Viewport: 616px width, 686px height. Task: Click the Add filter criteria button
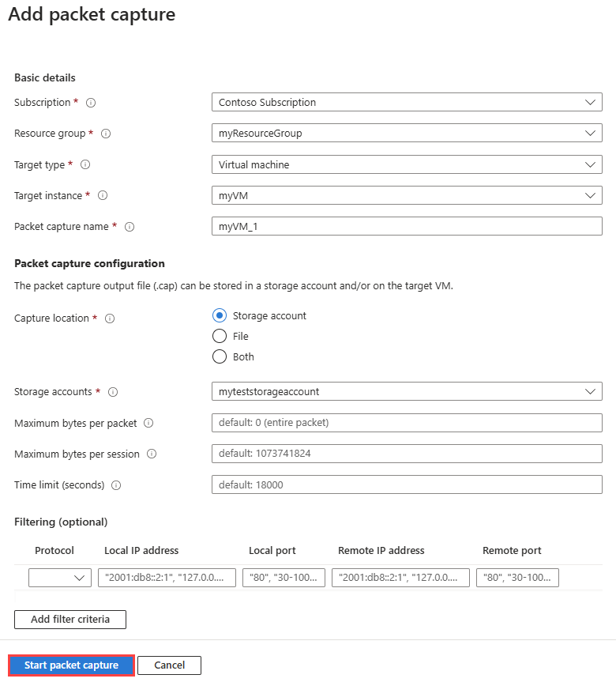point(70,619)
